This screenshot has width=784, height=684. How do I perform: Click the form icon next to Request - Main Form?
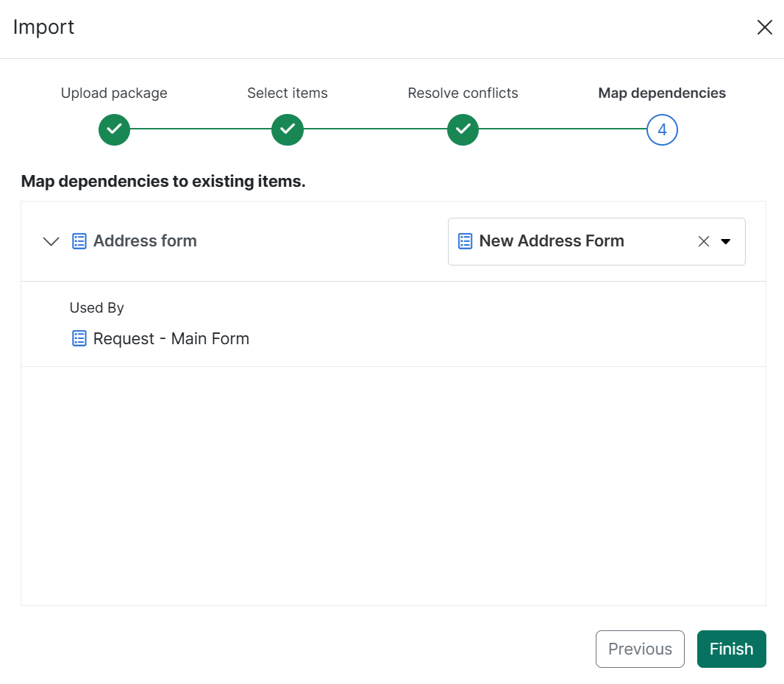(79, 339)
